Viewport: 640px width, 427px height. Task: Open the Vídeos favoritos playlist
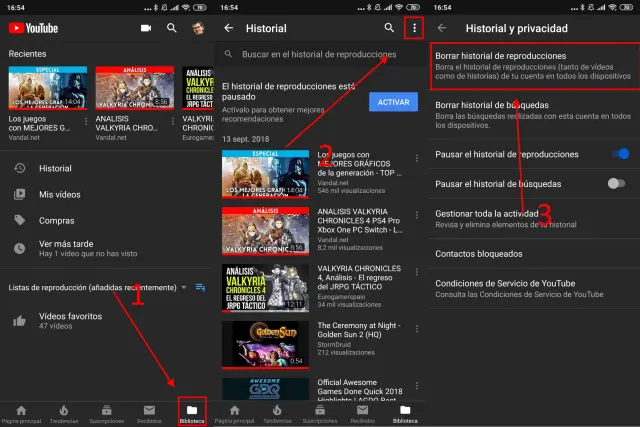point(70,320)
